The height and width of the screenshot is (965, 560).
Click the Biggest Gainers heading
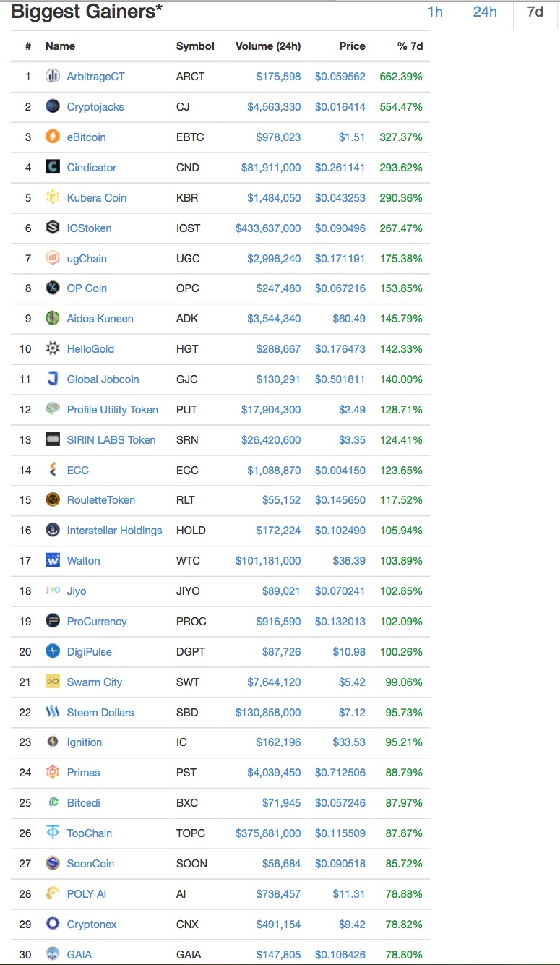(x=87, y=12)
